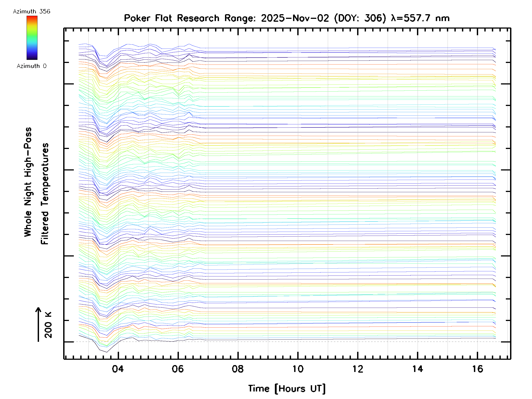Click the Azimuth 356 legend label
The image size is (532, 399).
point(31,12)
